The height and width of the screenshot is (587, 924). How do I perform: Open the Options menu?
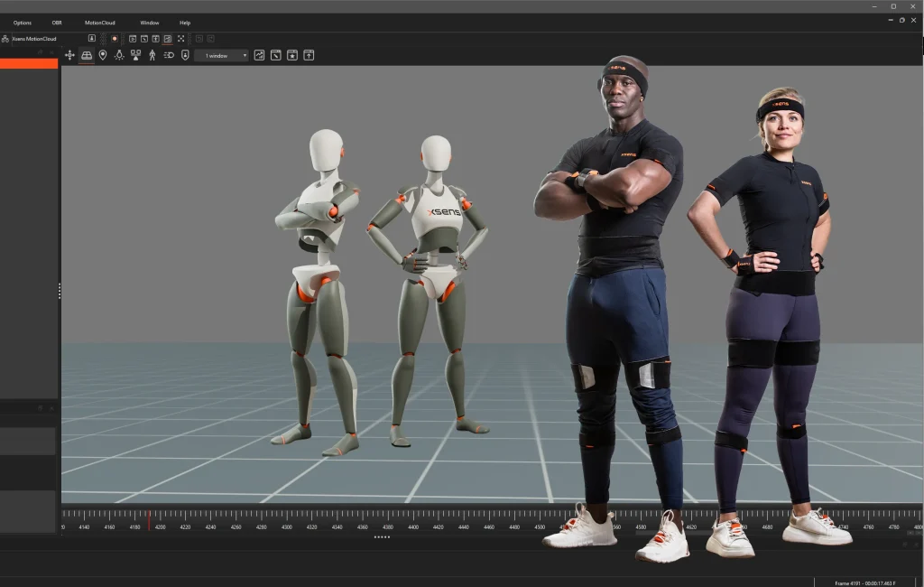click(x=23, y=23)
